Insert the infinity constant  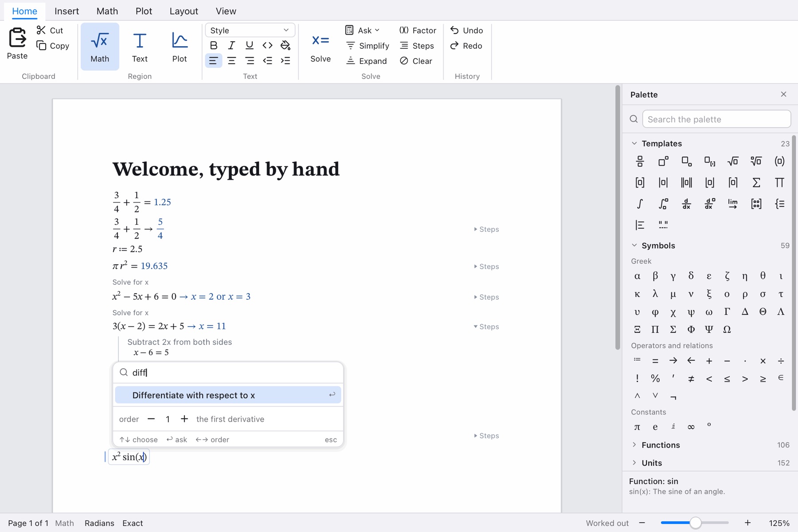pos(691,426)
